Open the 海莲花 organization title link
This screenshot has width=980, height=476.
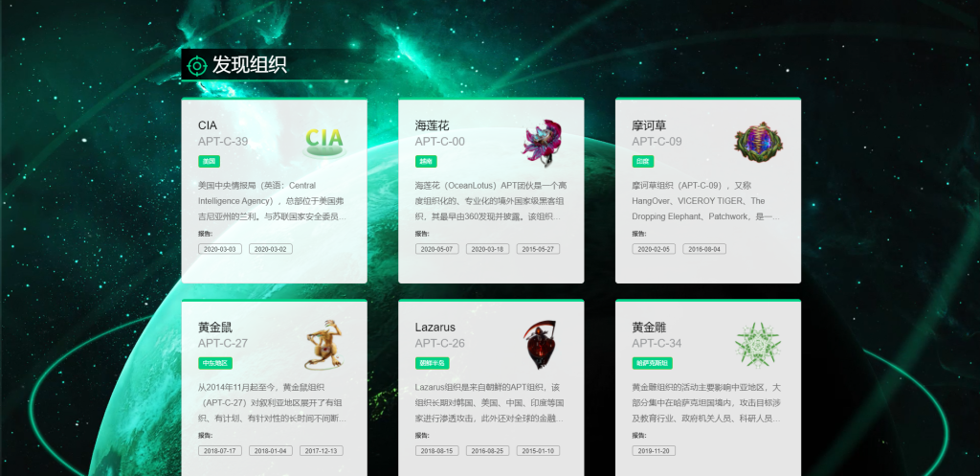click(x=432, y=125)
